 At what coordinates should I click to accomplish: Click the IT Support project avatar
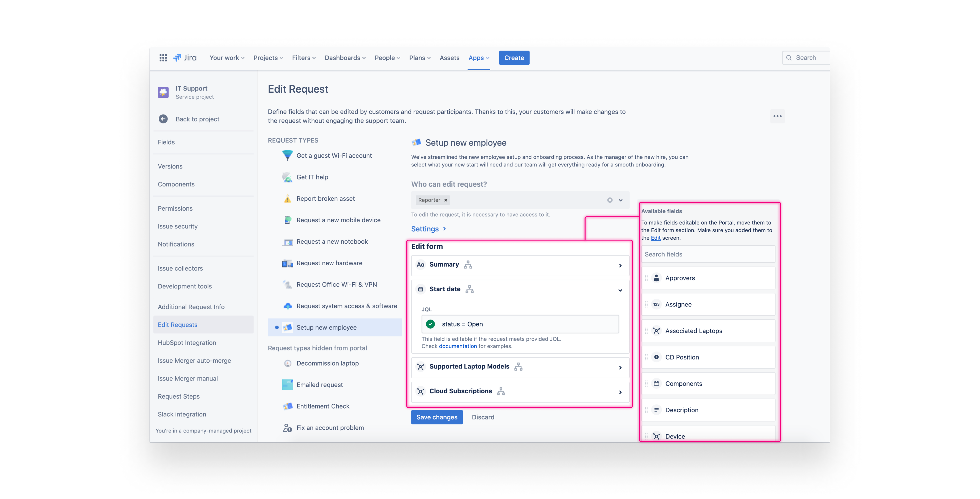(x=163, y=92)
